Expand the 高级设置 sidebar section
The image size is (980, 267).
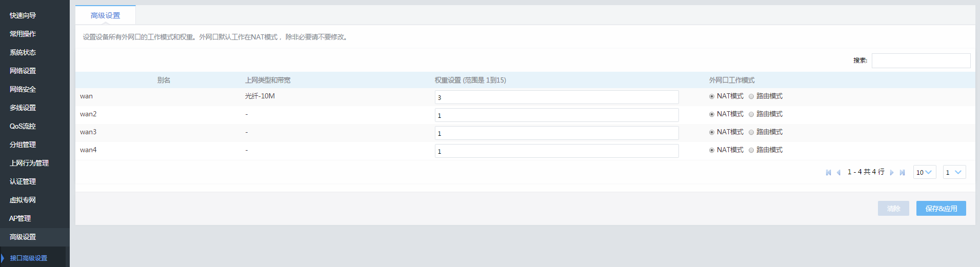point(23,237)
